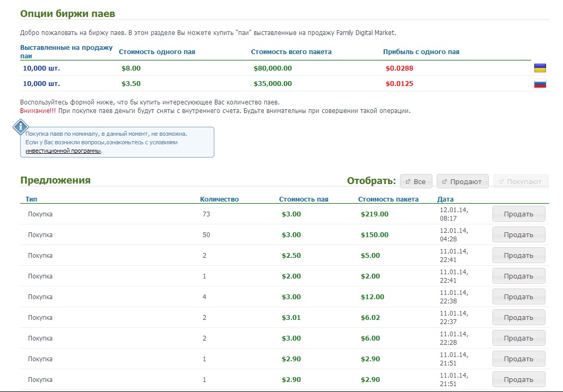Click Продать for the last row, $2.90 offer

coord(518,379)
